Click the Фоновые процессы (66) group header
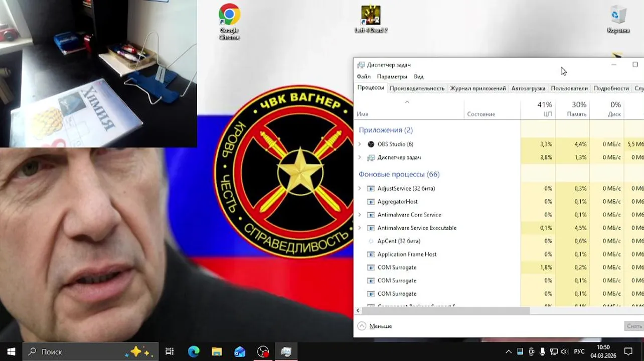 (399, 174)
